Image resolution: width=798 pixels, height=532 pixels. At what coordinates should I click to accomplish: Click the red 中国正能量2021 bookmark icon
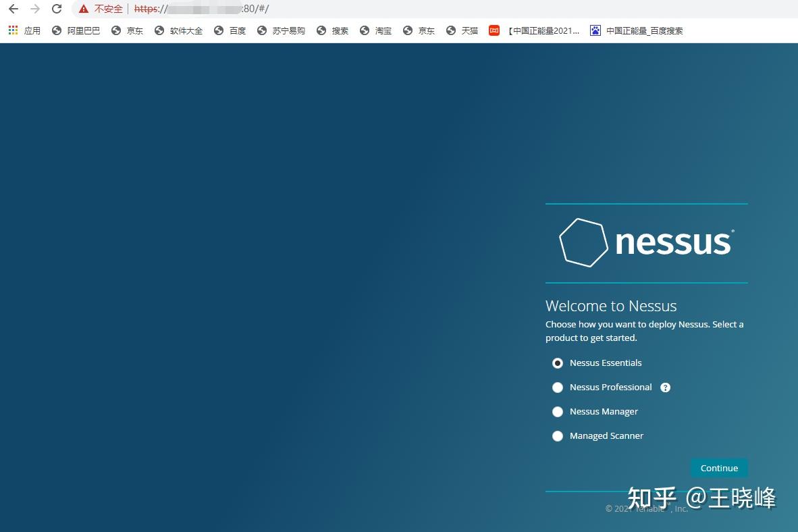click(494, 30)
